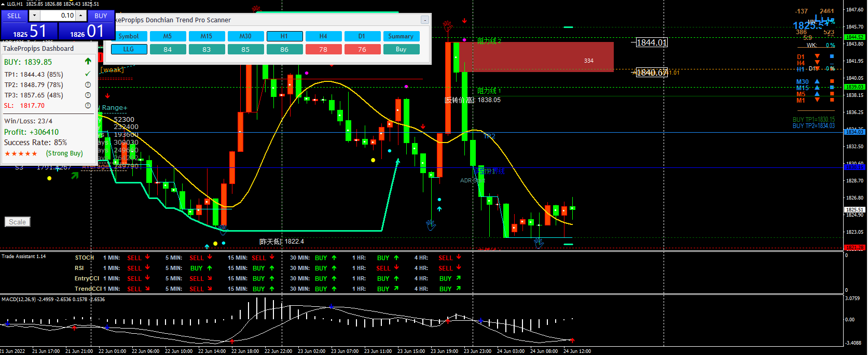Click the red H4 score cell 78
The width and height of the screenshot is (868, 355).
[x=323, y=49]
